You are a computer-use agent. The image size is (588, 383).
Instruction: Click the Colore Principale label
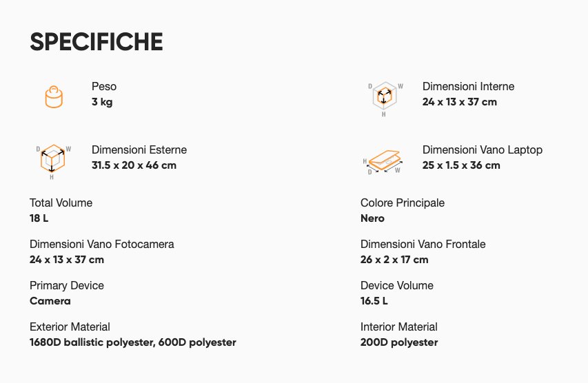click(x=403, y=203)
